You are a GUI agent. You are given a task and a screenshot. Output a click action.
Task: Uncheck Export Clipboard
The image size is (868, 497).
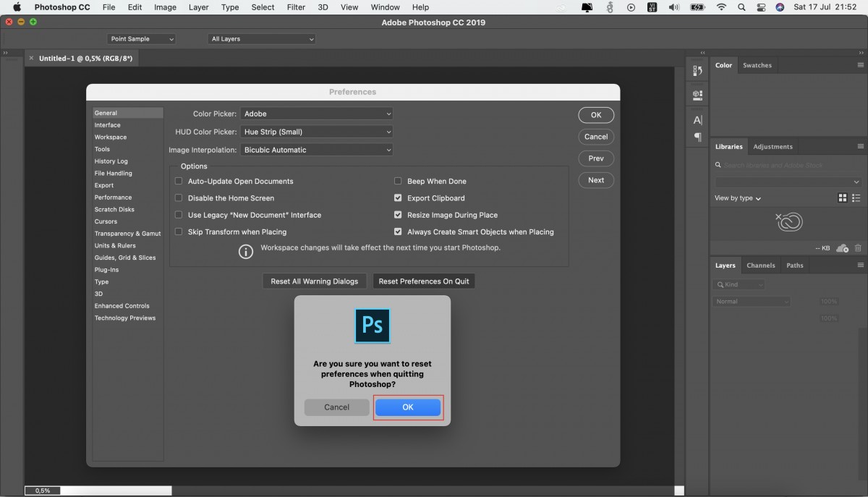coord(398,198)
